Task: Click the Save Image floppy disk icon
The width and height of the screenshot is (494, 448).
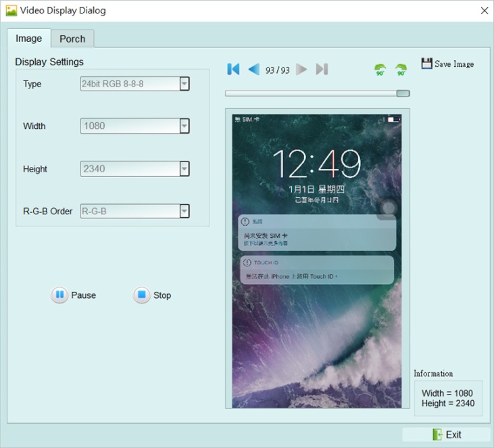Action: [426, 64]
